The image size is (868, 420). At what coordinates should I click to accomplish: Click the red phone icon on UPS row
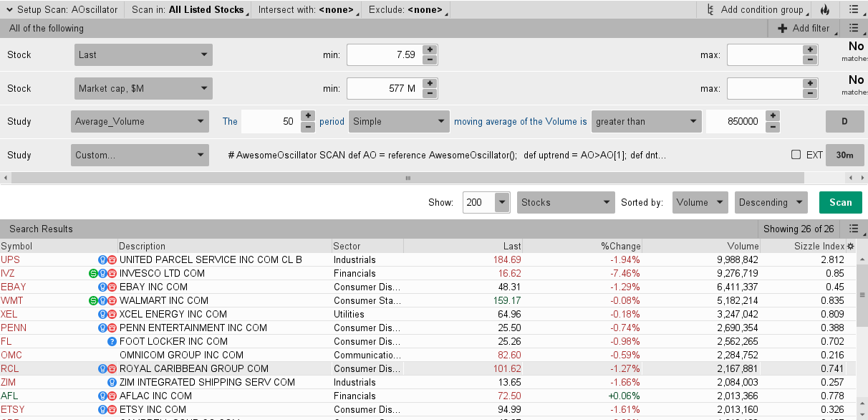(x=112, y=259)
